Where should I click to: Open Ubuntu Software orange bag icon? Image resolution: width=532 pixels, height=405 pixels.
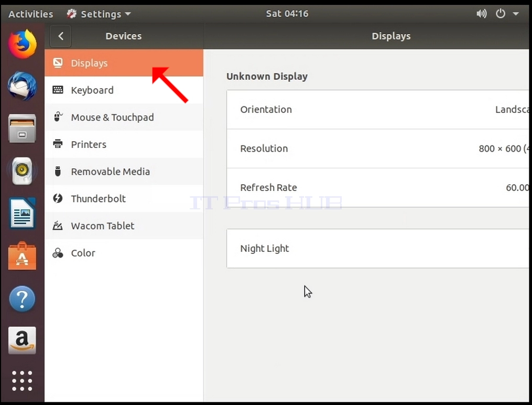click(x=22, y=255)
